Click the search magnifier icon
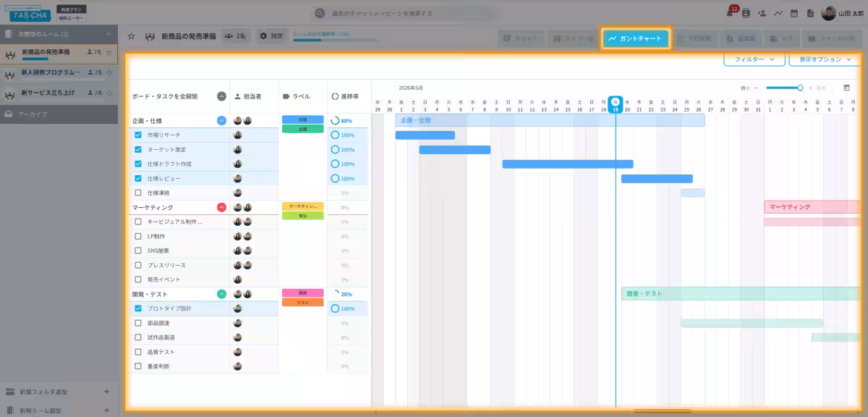Screen dimensions: 868x417 [x=320, y=13]
